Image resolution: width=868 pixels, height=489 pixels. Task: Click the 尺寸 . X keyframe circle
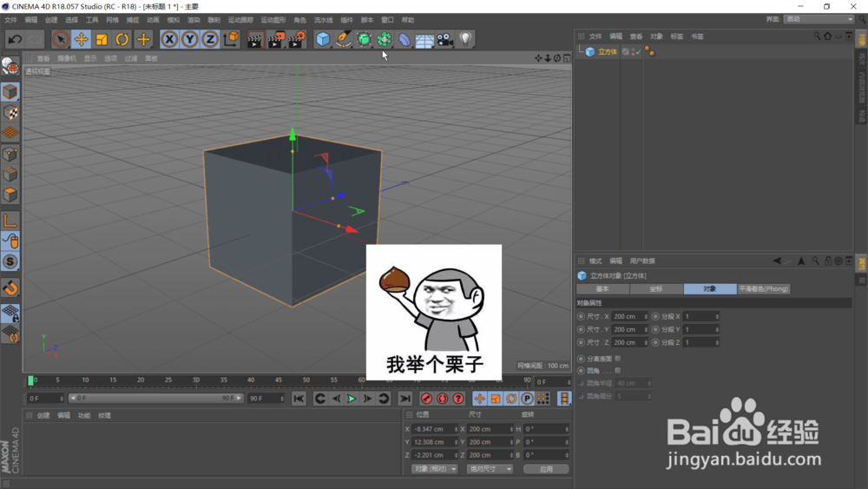pyautogui.click(x=581, y=317)
